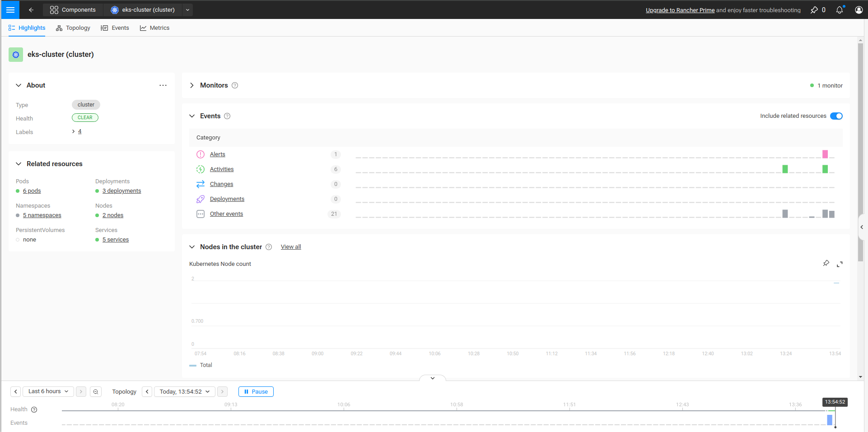Image resolution: width=868 pixels, height=432 pixels.
Task: Pin the Kubernetes Node count chart
Action: click(826, 263)
